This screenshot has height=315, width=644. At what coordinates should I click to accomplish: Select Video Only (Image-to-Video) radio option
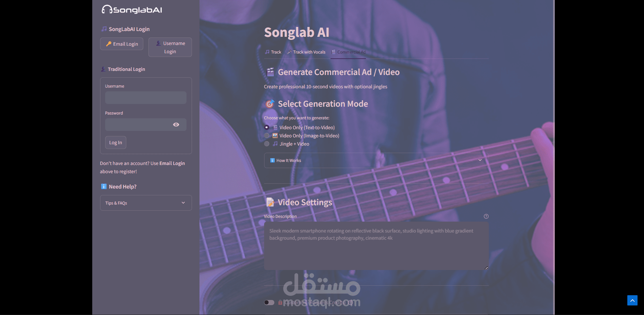point(267,136)
